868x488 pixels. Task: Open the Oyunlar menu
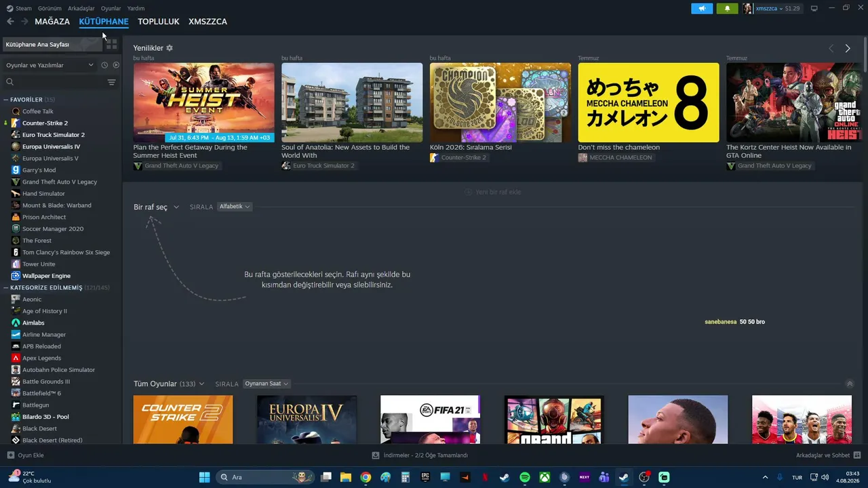[111, 8]
